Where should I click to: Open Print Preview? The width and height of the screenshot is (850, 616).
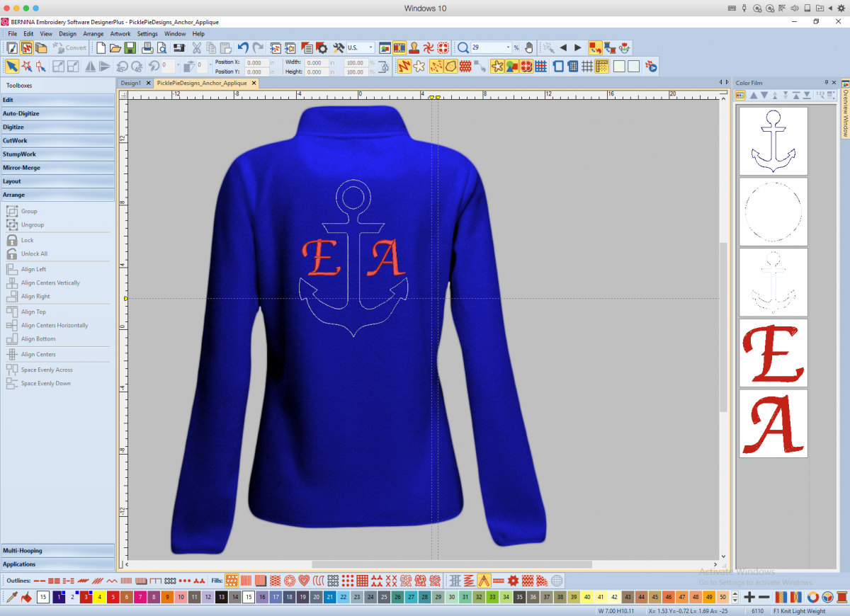(x=161, y=47)
